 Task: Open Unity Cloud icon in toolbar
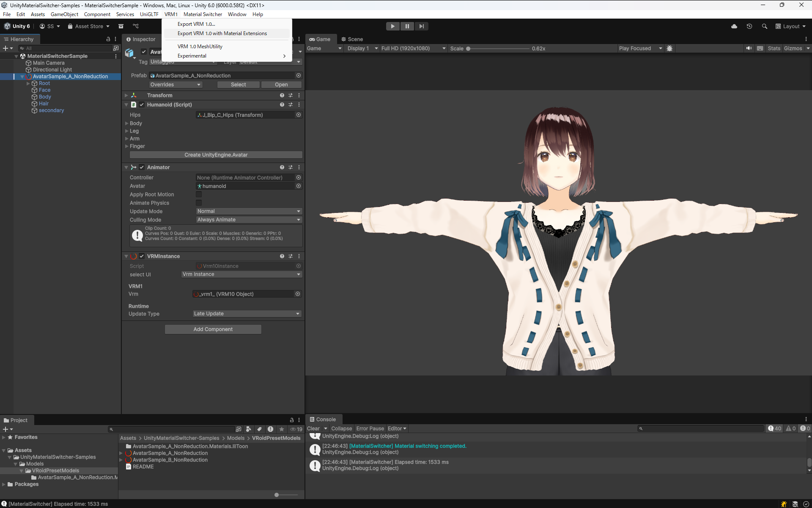click(734, 26)
